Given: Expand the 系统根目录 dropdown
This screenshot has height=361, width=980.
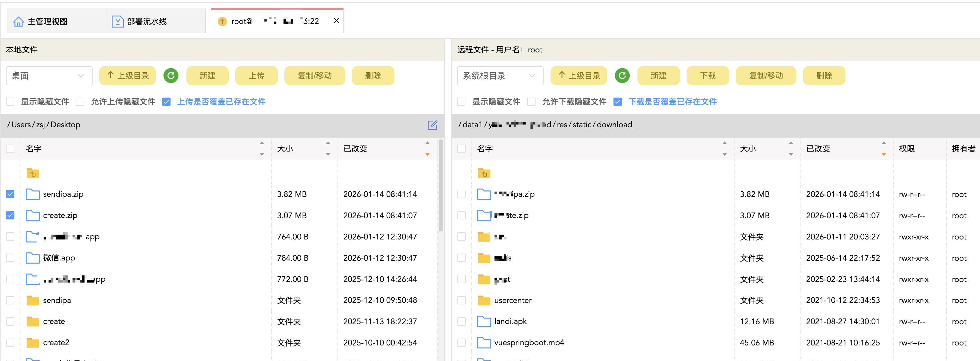Looking at the screenshot, I should [500, 76].
